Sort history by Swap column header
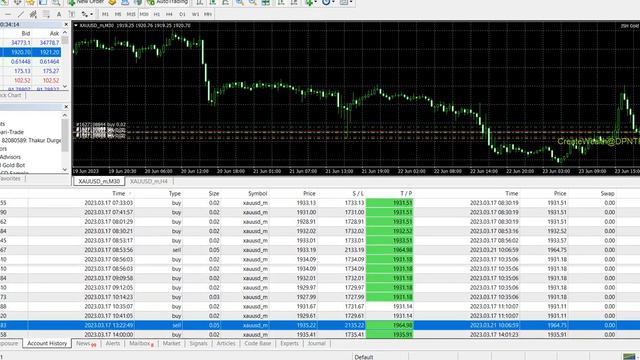This screenshot has width=640, height=360. pyautogui.click(x=607, y=193)
